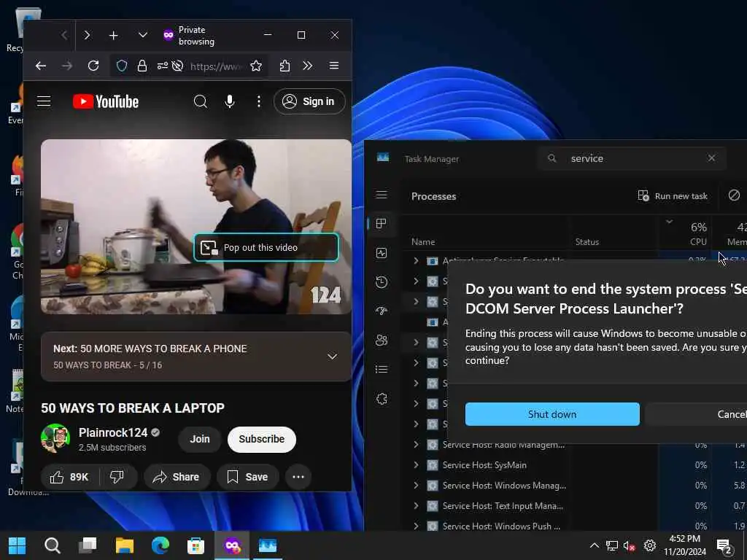747x560 pixels.
Task: Select Service Host: SysMain process text
Action: [484, 465]
